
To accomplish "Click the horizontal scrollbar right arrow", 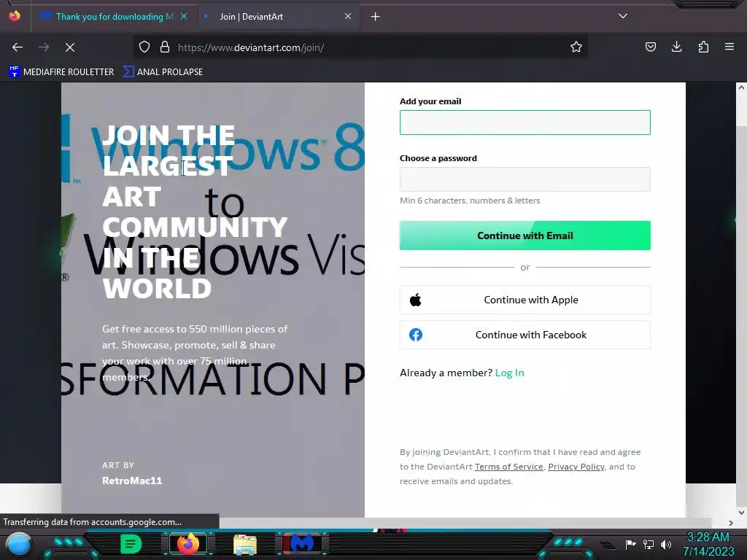I will 730,523.
